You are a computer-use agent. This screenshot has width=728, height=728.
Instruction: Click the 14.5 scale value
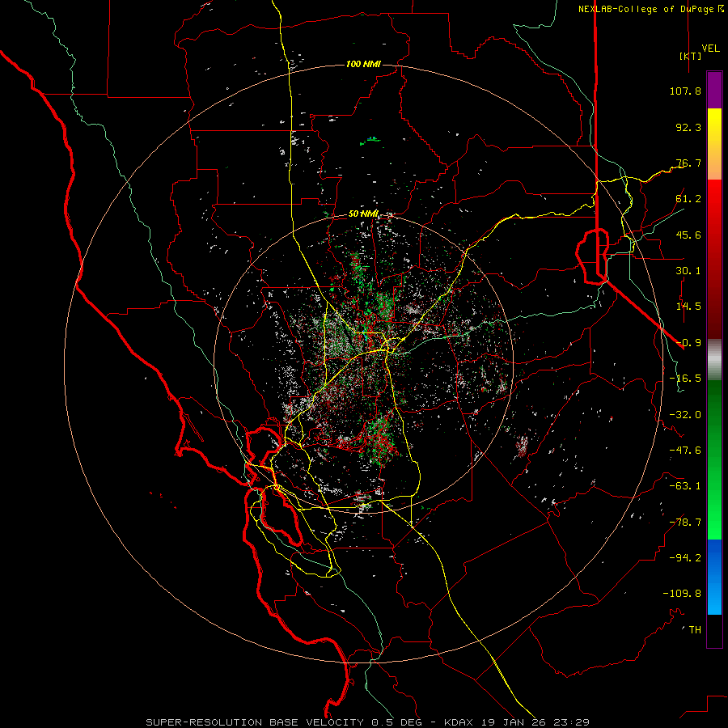[x=688, y=307]
